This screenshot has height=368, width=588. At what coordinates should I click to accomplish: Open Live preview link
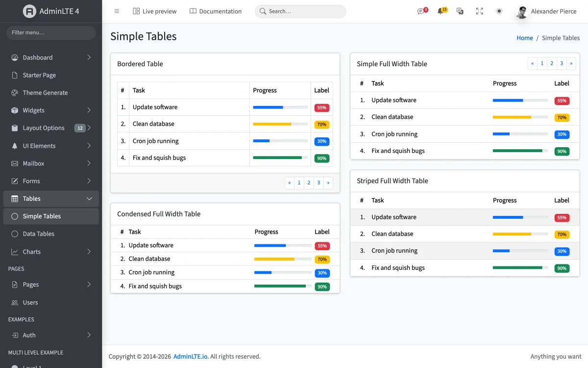[155, 11]
